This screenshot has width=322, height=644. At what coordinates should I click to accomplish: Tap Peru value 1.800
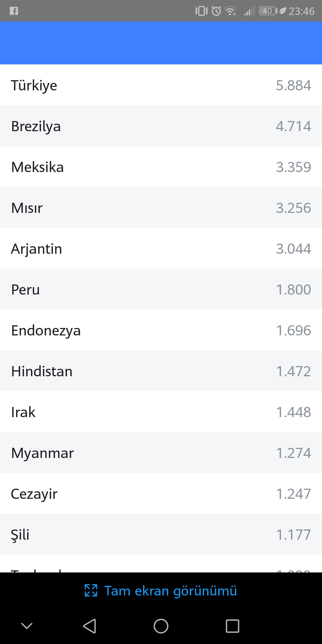(294, 290)
